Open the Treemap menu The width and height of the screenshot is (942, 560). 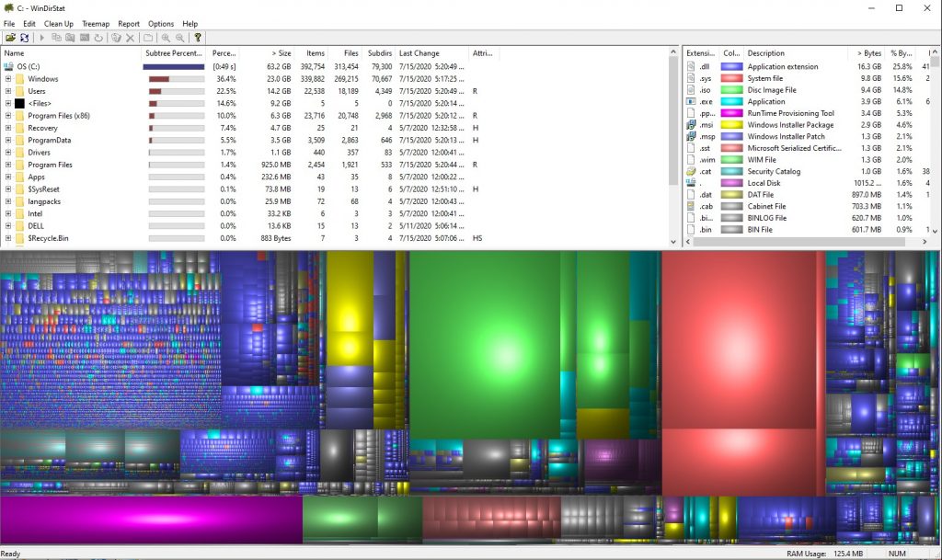tap(96, 24)
